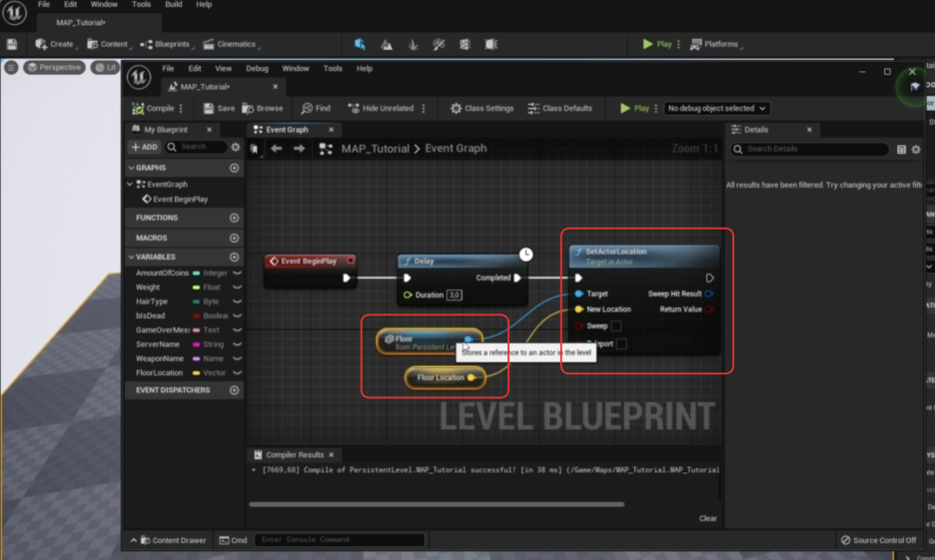
Task: Click the graph bookmark icon
Action: click(255, 149)
